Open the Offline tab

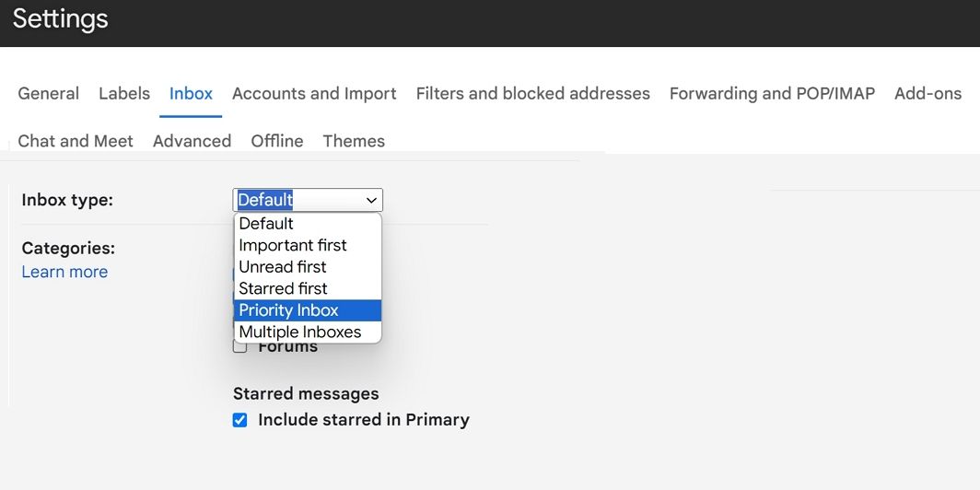pos(277,141)
